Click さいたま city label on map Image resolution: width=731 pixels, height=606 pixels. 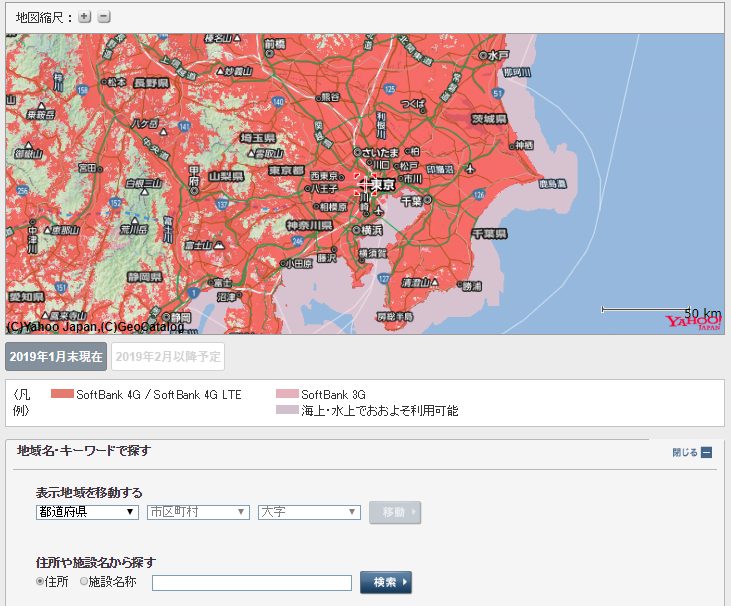380,152
